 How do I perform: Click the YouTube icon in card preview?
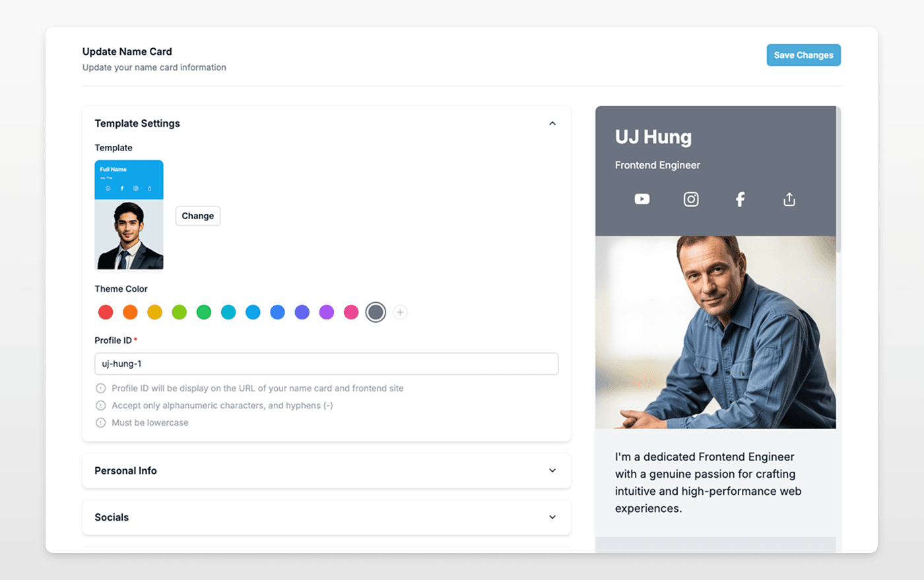642,199
